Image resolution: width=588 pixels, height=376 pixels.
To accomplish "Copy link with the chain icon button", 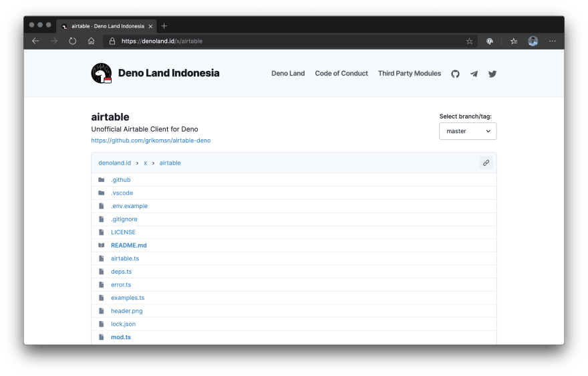I will click(486, 163).
